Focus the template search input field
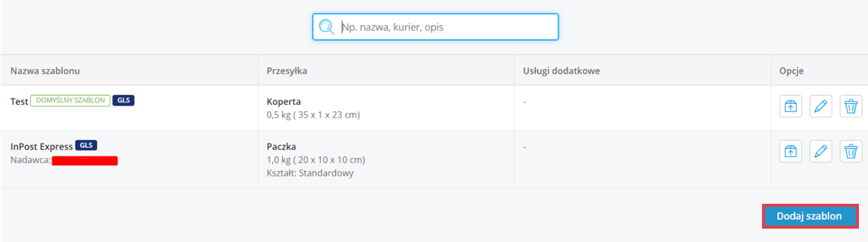Image resolution: width=868 pixels, height=242 pixels. [436, 27]
